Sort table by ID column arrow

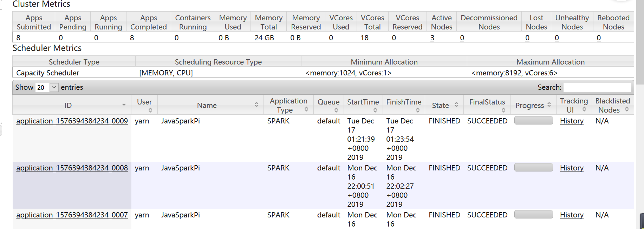coord(124,105)
